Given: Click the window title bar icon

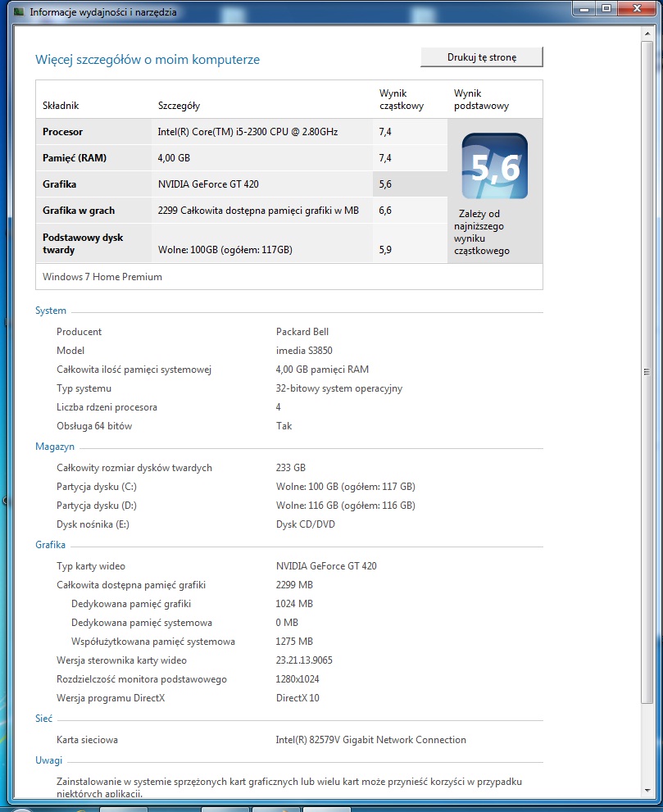Looking at the screenshot, I should [20, 11].
